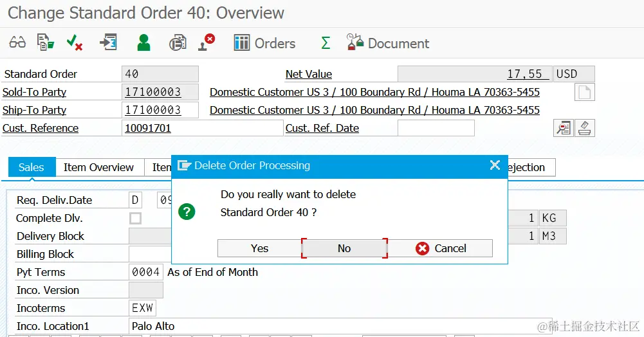Click Pyt Terms field 0004
The height and width of the screenshot is (337, 644).
146,272
